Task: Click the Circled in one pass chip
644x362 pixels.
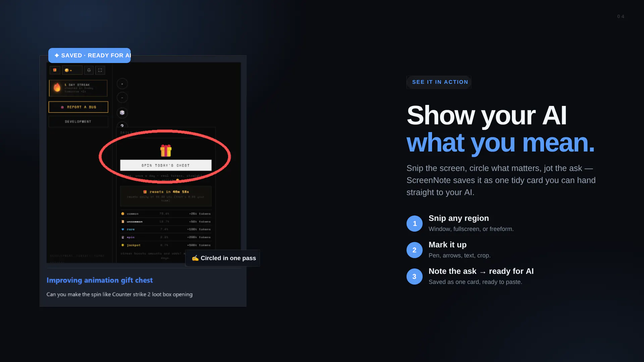Action: coord(223,258)
